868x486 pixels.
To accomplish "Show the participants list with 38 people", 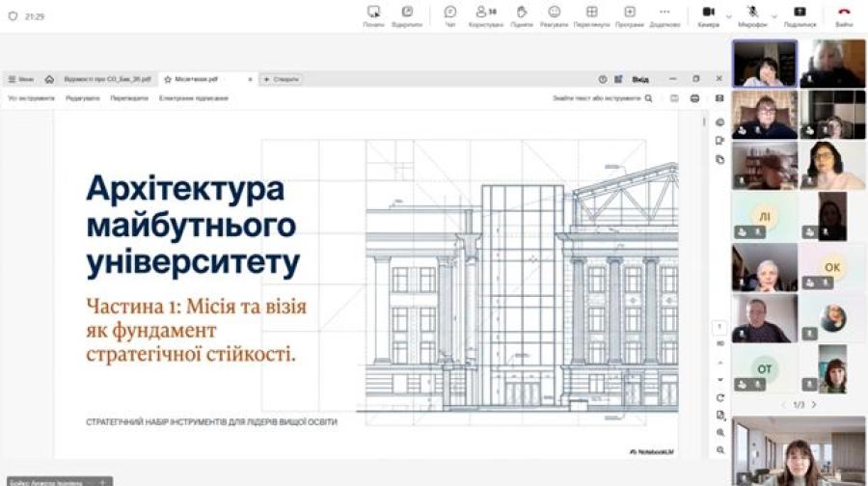I will [x=485, y=16].
